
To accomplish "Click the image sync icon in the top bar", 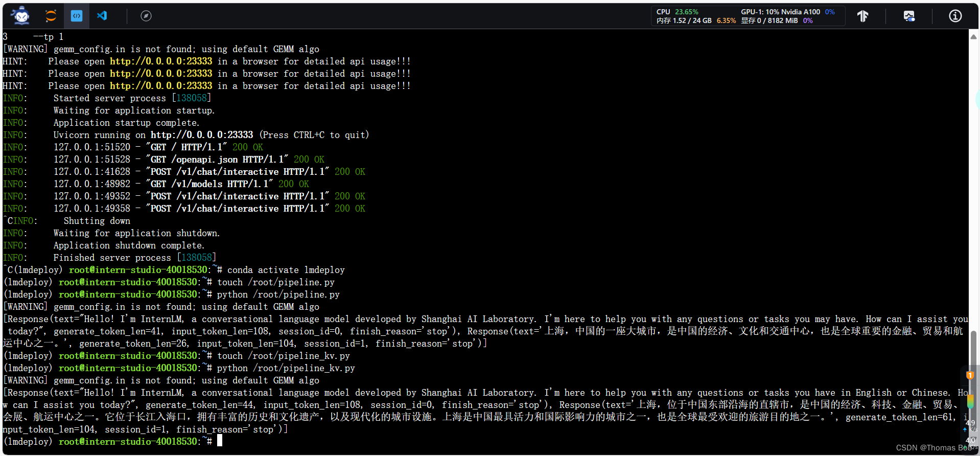I will (909, 16).
